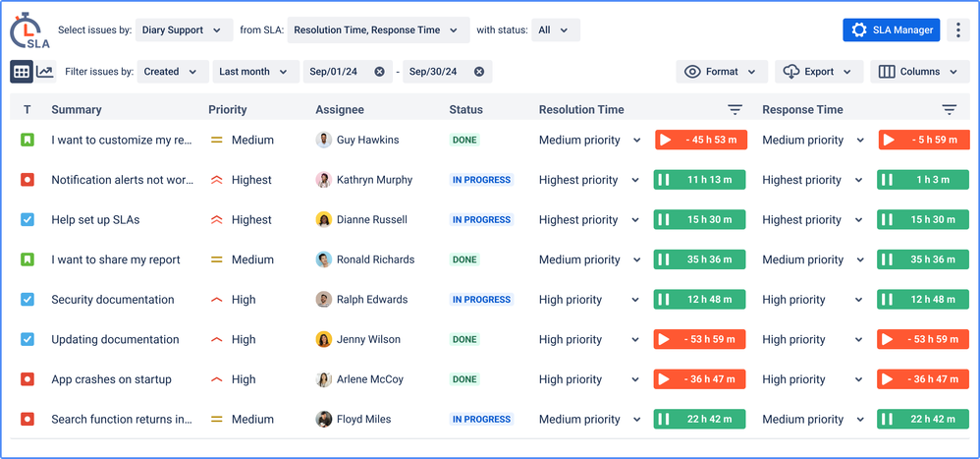Open issue 'Notification alerts not wor...'
This screenshot has width=980, height=459.
(x=123, y=180)
